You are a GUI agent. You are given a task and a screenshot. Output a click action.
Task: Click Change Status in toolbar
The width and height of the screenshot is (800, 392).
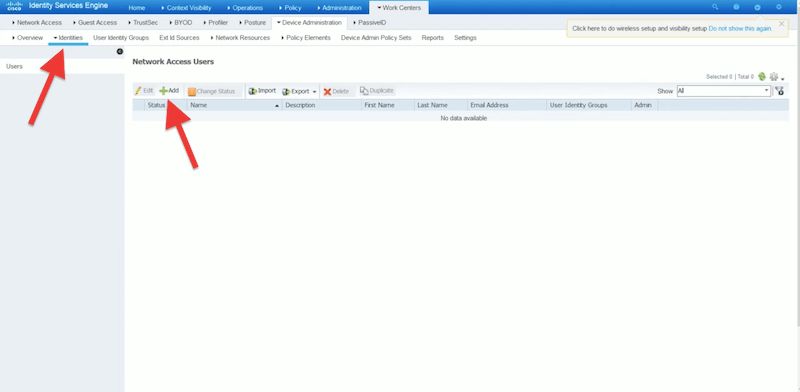tap(212, 91)
